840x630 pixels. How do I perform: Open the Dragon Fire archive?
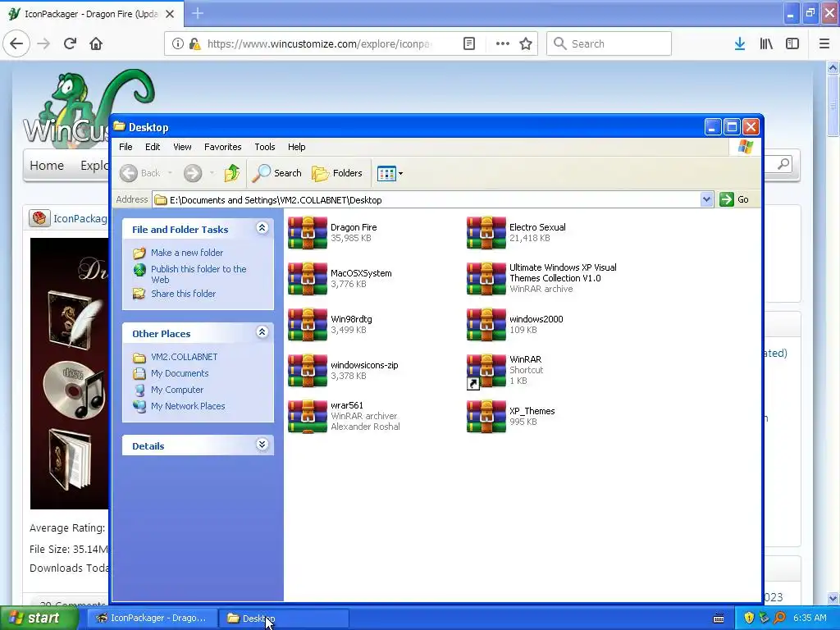tap(308, 233)
